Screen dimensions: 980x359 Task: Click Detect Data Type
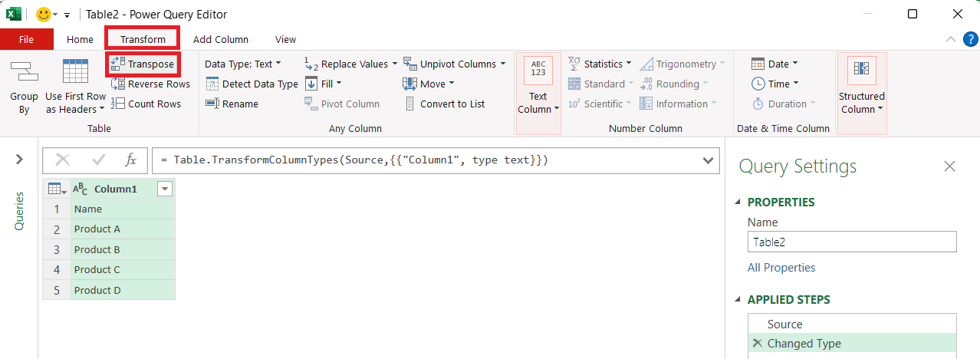point(252,84)
